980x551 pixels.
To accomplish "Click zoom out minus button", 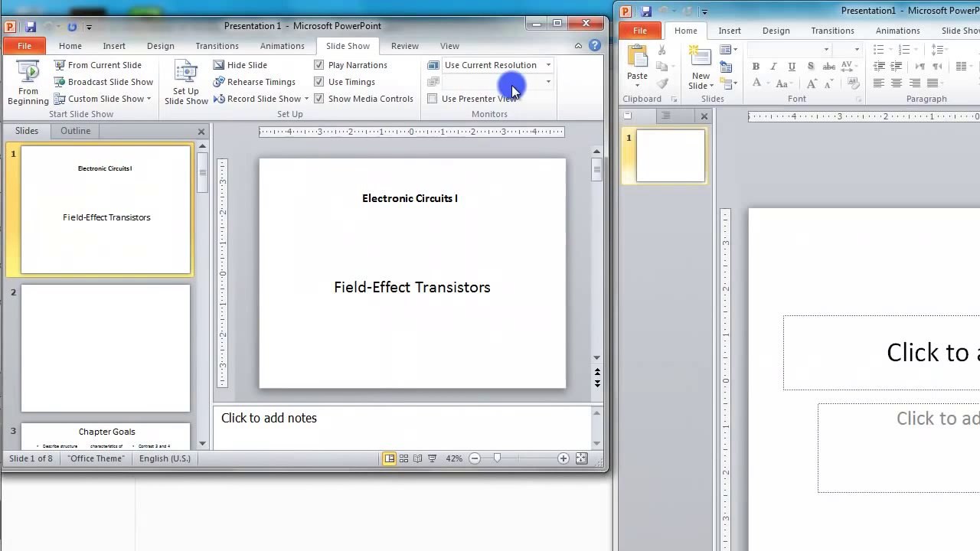I will (475, 458).
